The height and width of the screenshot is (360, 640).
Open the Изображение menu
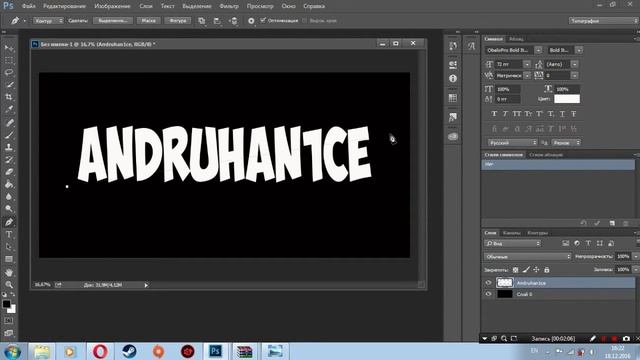click(112, 6)
